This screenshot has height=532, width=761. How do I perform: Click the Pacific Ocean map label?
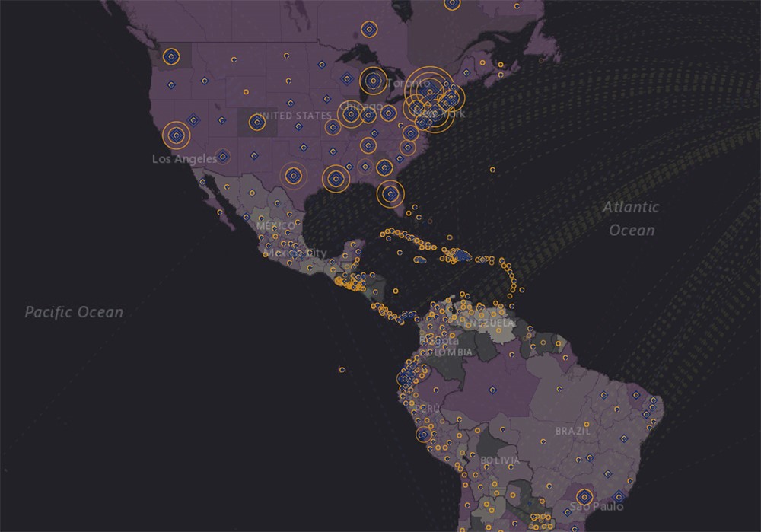74,312
